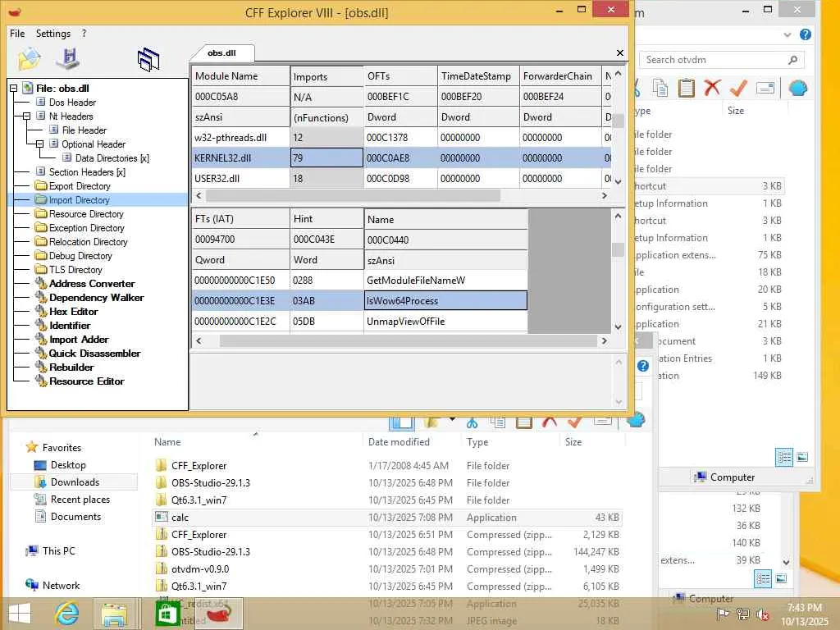Close the obs.dll document tab
The image size is (840, 630).
tap(620, 53)
